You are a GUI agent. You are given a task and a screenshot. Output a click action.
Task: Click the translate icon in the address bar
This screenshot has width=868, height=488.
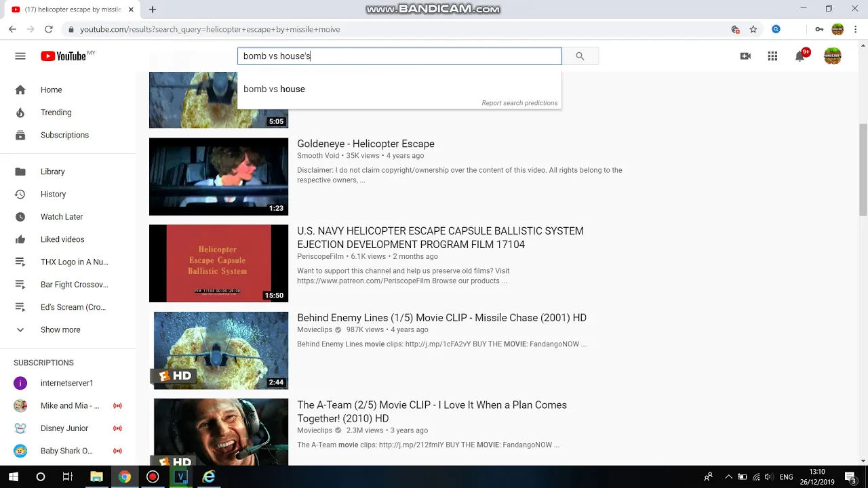point(735,29)
